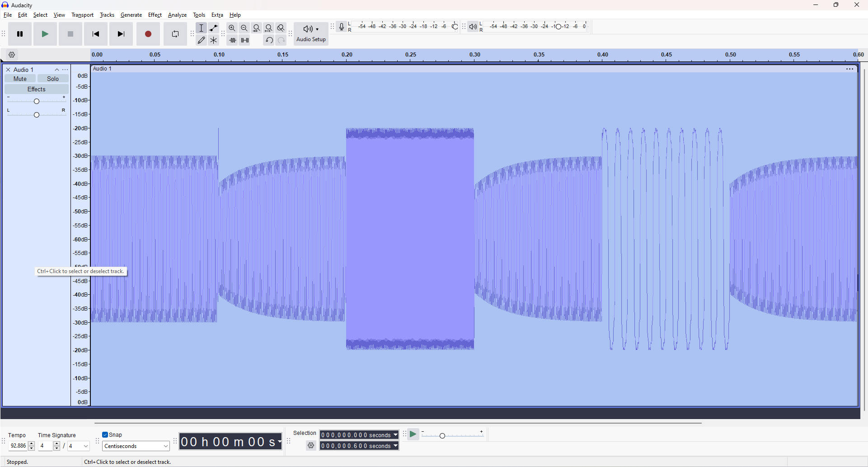This screenshot has width=868, height=467.
Task: Trim audio outside selection
Action: (233, 40)
